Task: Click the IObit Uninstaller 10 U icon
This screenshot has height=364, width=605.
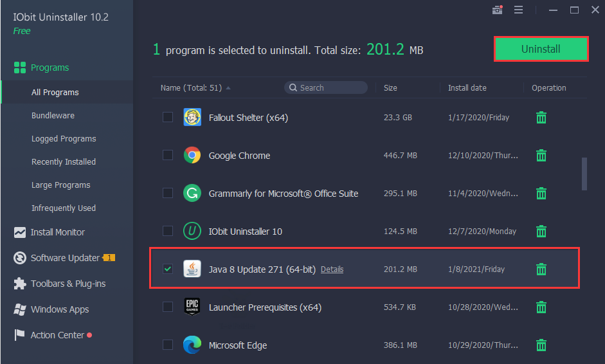Action: (192, 231)
